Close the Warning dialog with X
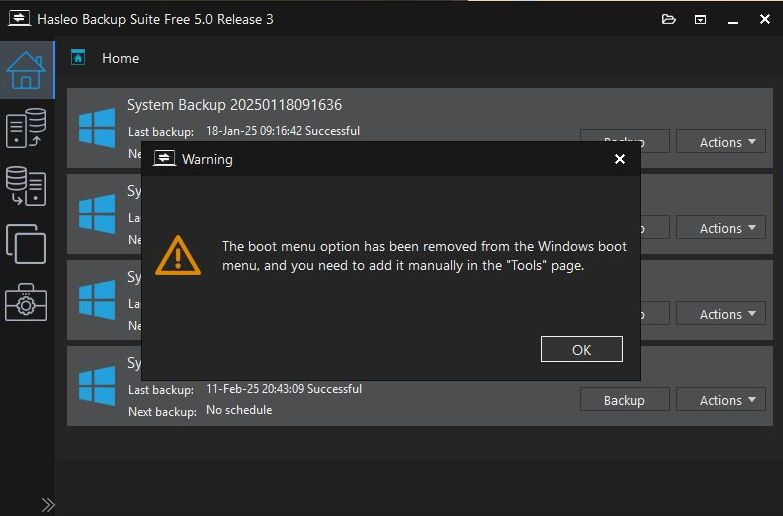Image resolution: width=783 pixels, height=516 pixels. (620, 159)
